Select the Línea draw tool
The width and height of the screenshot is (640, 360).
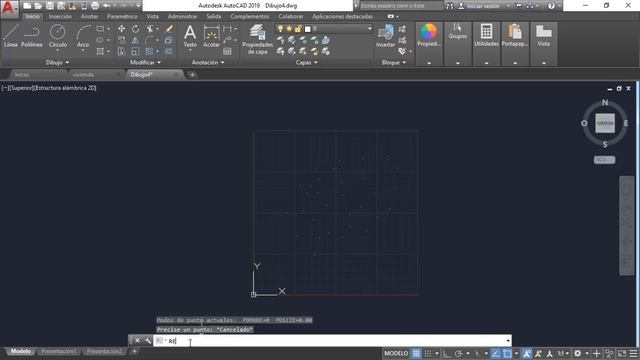[x=11, y=36]
